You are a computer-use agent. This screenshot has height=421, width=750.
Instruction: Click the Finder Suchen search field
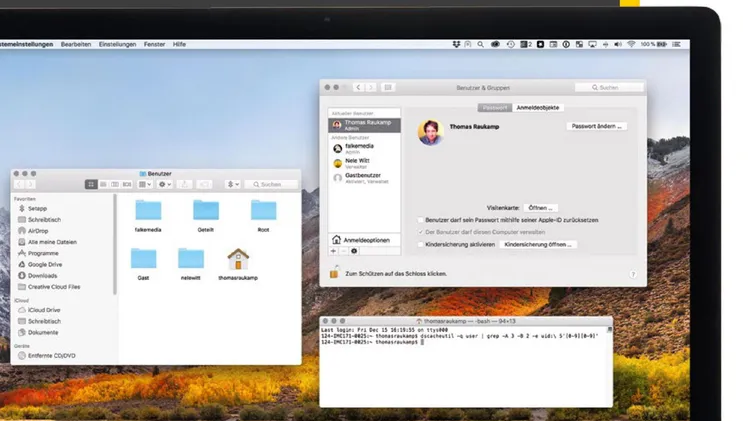tap(271, 184)
